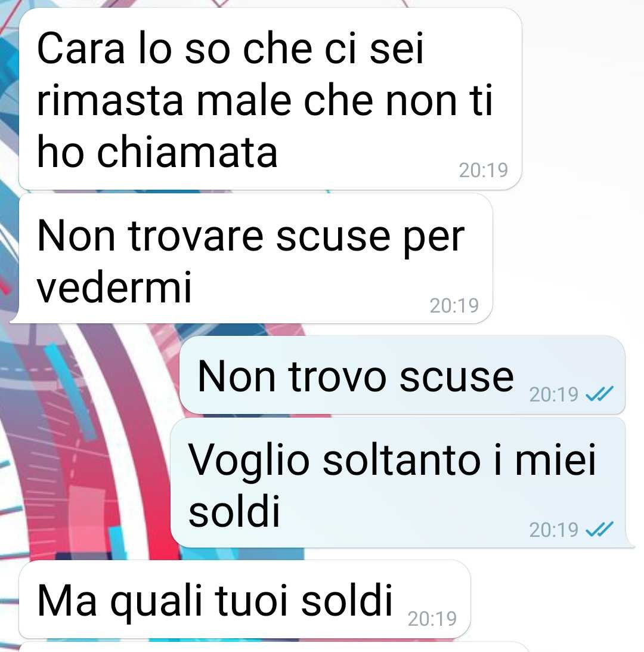Click the word 'soldi' in the sent message
The width and height of the screenshot is (644, 652).
234,511
